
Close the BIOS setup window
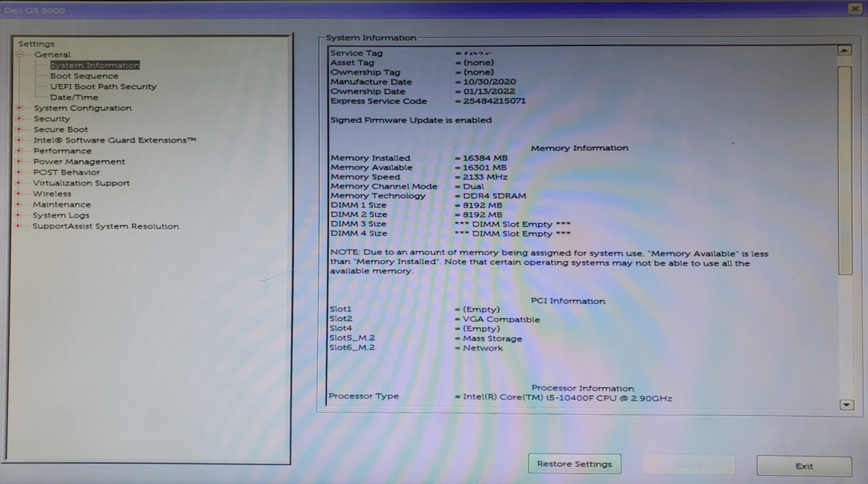855,8
